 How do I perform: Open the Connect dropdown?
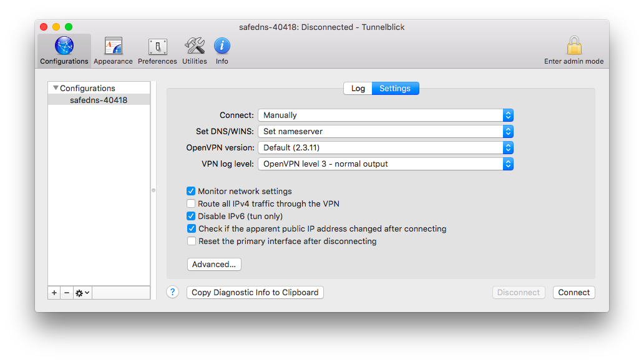pyautogui.click(x=508, y=115)
